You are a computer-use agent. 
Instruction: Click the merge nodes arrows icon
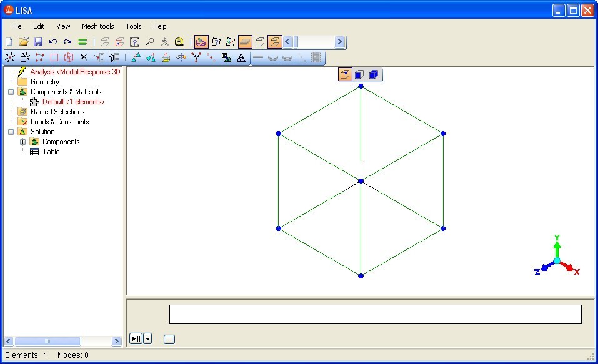point(196,57)
